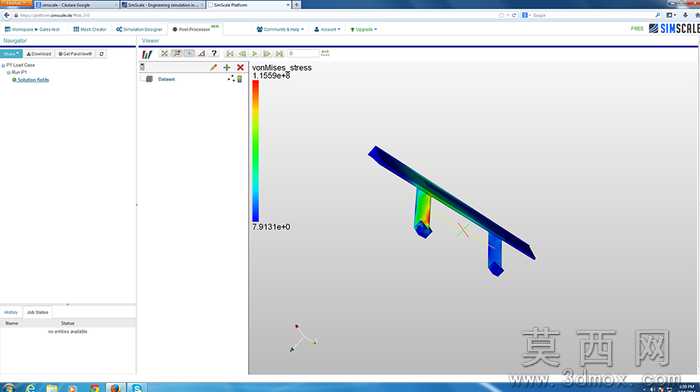
Task: Click the Name column header
Action: pos(12,323)
